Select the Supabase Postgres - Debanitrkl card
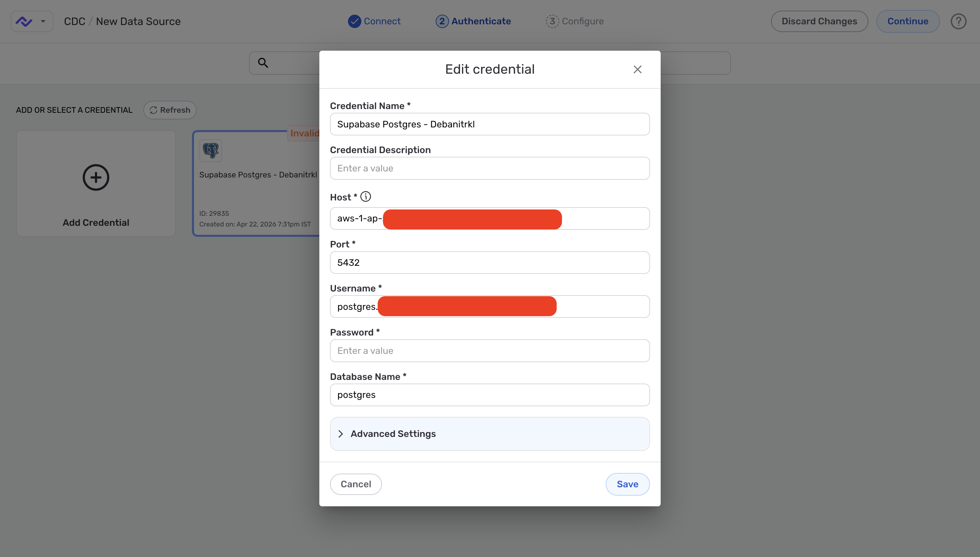The width and height of the screenshot is (980, 557). (256, 183)
